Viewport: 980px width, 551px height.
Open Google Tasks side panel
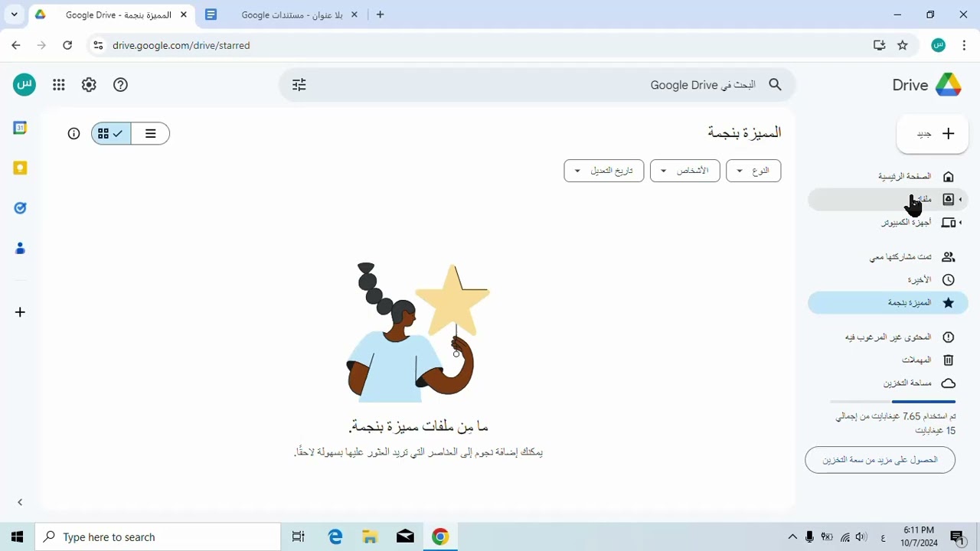pyautogui.click(x=20, y=208)
